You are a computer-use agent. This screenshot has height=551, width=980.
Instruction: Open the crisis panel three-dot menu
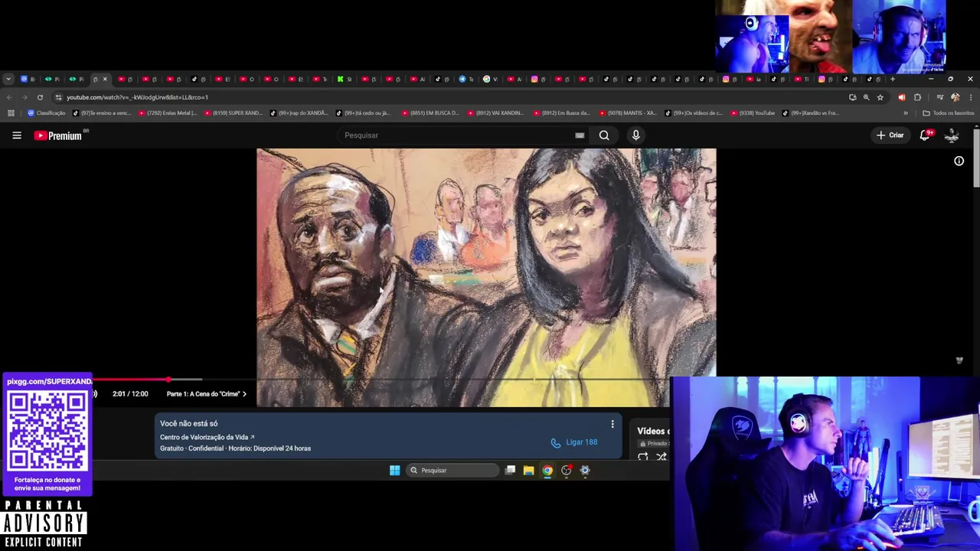612,424
